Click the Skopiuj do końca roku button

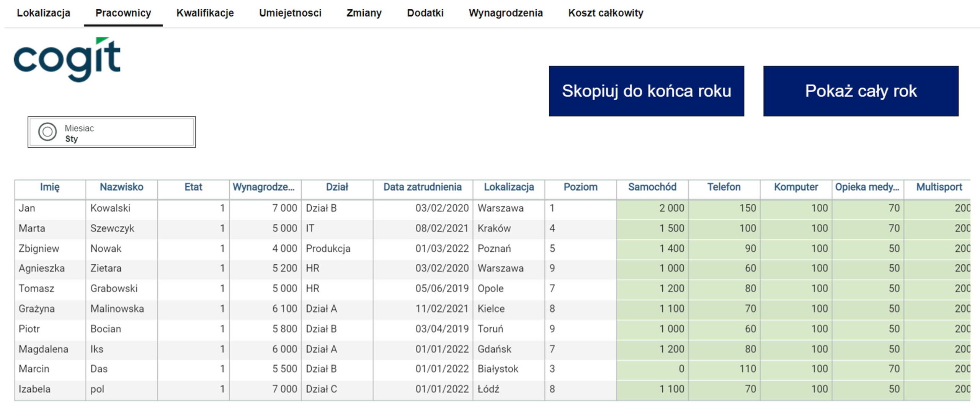(647, 91)
